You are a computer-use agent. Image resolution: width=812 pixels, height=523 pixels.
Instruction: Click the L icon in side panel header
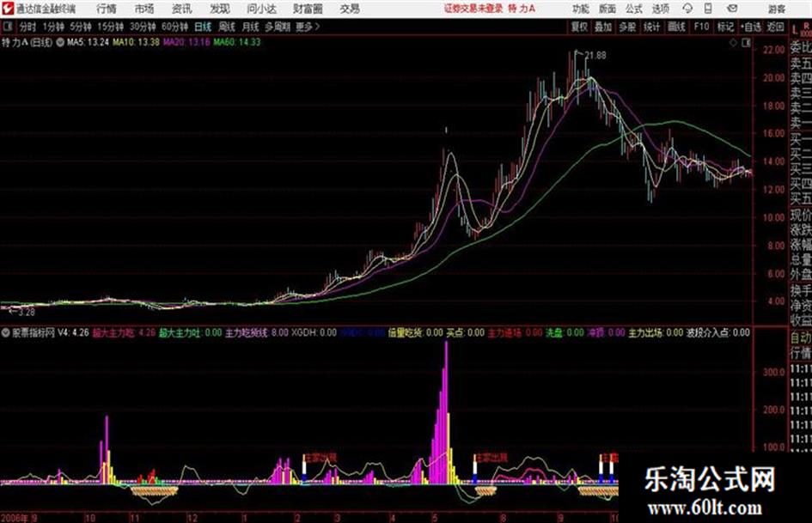pyautogui.click(x=795, y=31)
